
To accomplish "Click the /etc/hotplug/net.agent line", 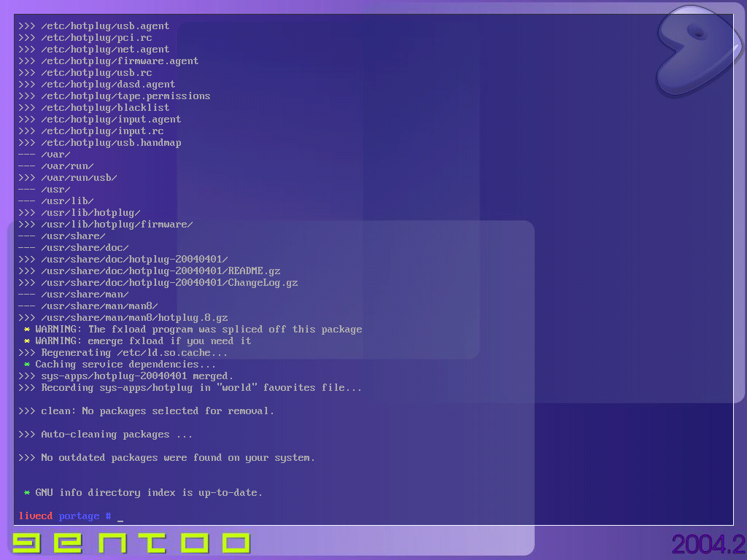I will pyautogui.click(x=94, y=50).
